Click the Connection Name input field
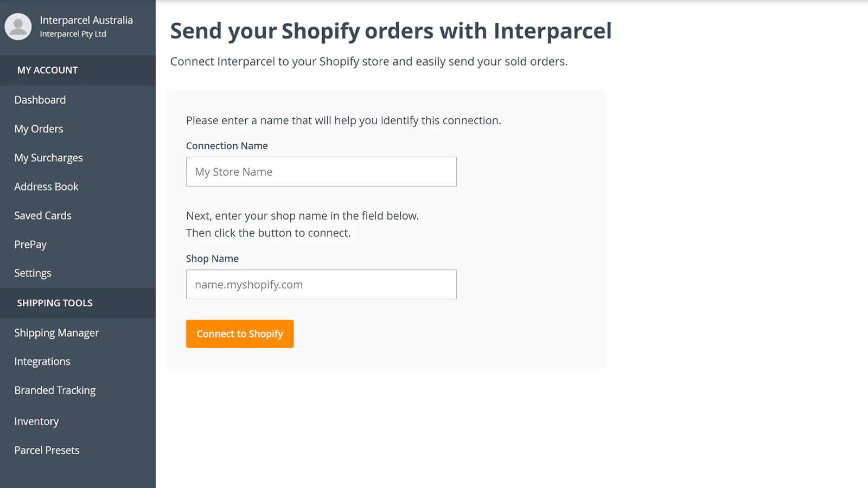This screenshot has height=488, width=868. coord(321,172)
